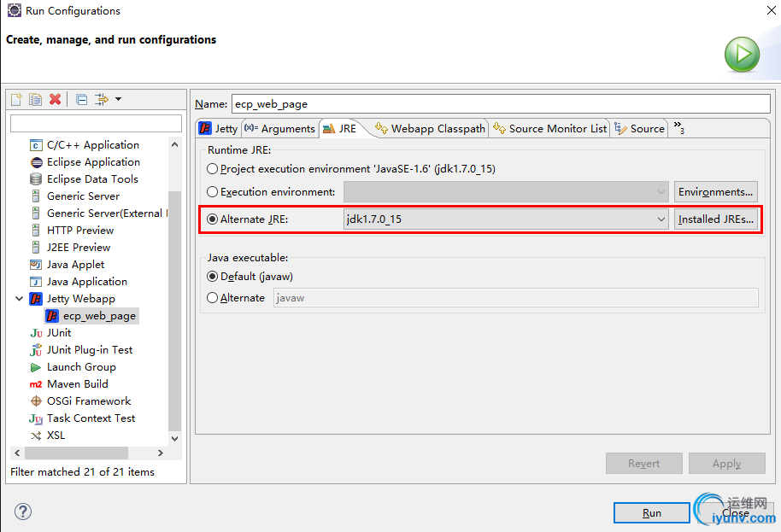
Task: Select Alternate JRE radio button
Action: (212, 219)
